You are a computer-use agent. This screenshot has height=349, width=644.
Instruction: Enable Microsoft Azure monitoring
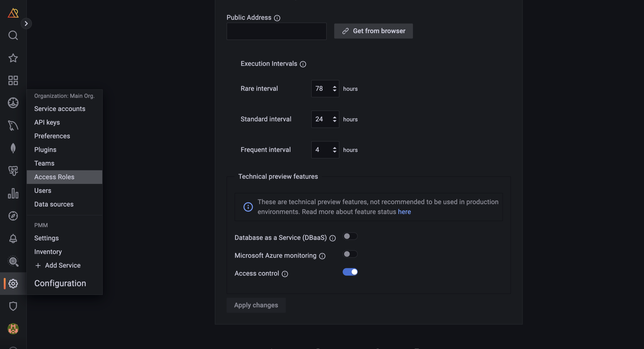click(x=350, y=254)
